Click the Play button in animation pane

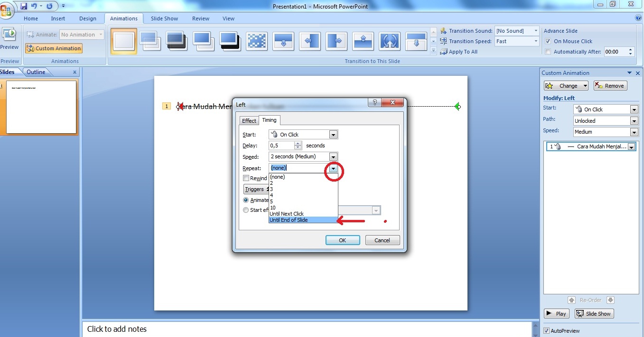tap(556, 314)
